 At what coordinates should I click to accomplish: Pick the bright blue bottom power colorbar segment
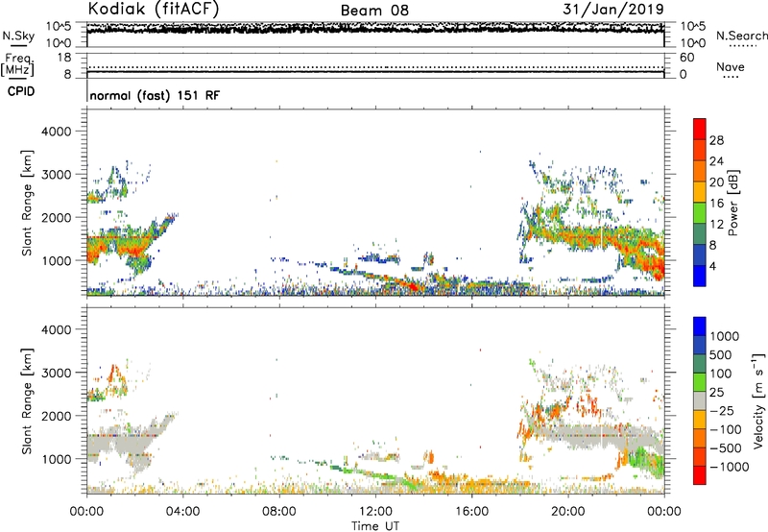coord(700,276)
